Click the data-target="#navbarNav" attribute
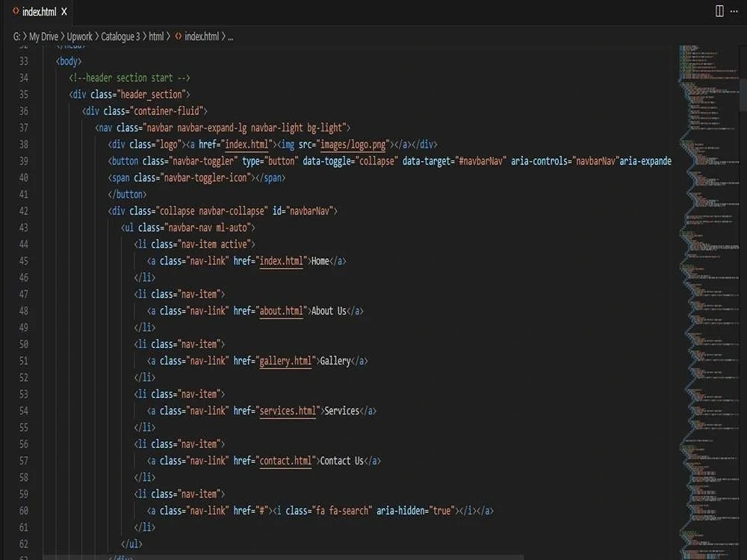The image size is (747, 560). (x=454, y=161)
